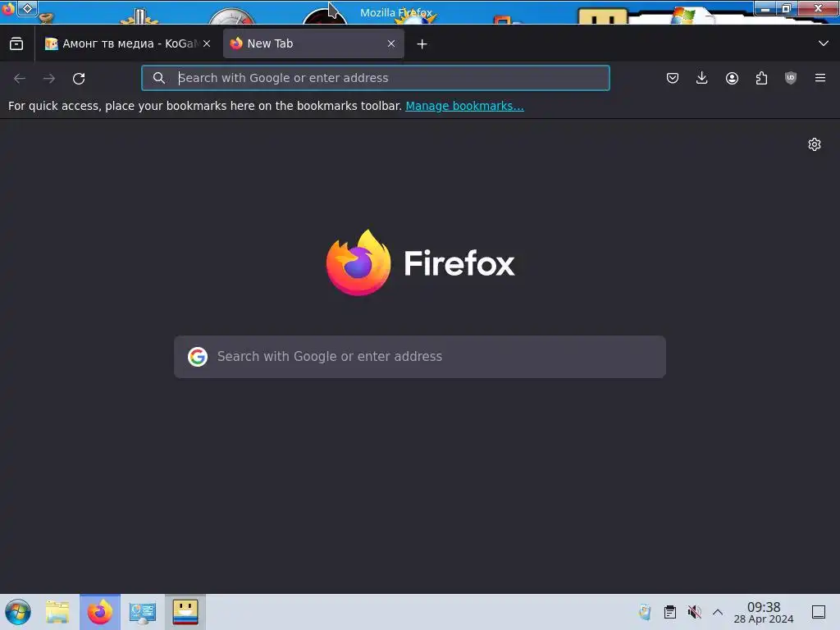The height and width of the screenshot is (630, 840).
Task: Click the magnifier icon in the address bar
Action: point(158,78)
